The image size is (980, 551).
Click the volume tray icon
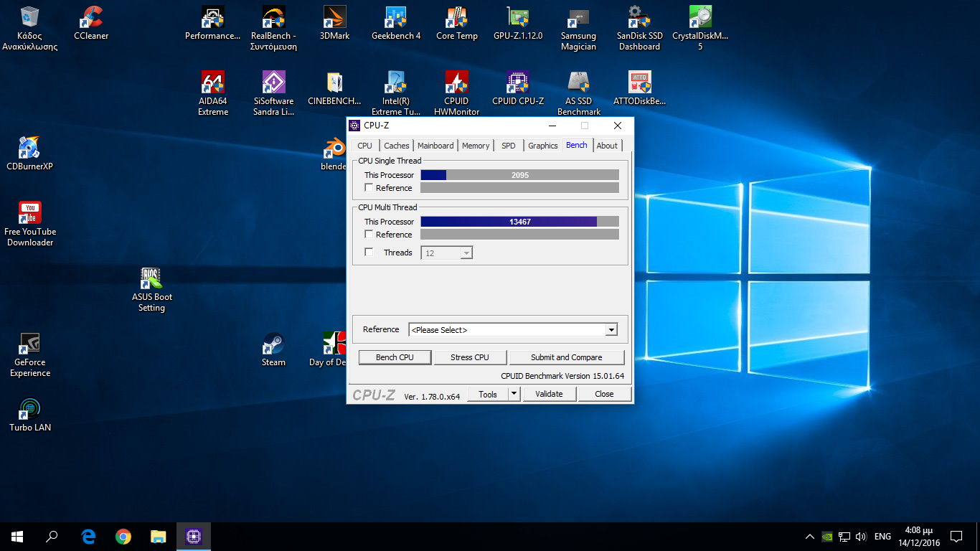[861, 536]
